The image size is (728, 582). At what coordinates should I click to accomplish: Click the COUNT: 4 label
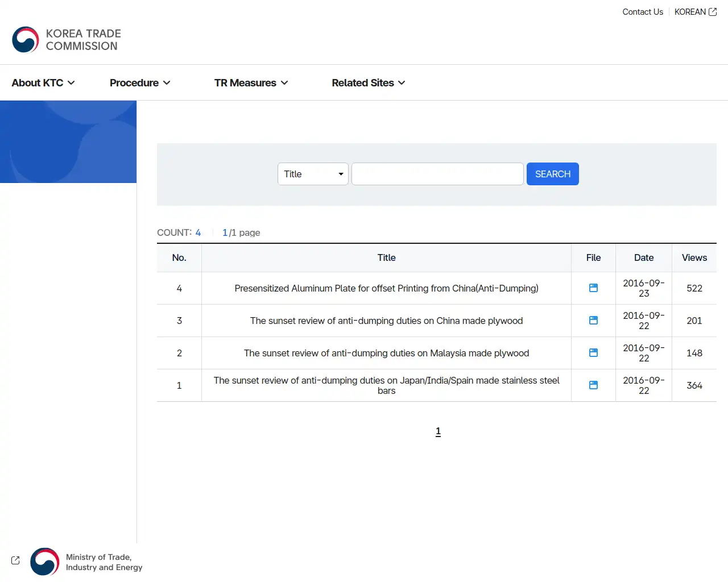[179, 232]
